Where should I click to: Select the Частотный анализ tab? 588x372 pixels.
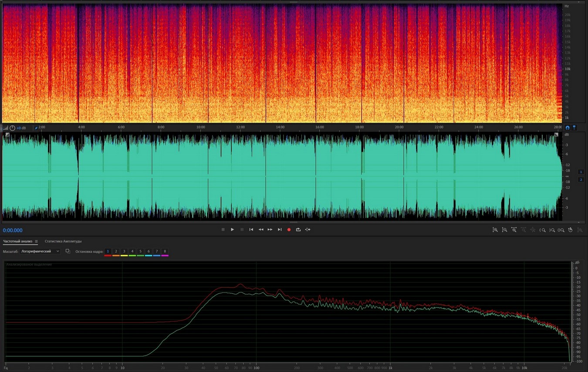coord(18,241)
